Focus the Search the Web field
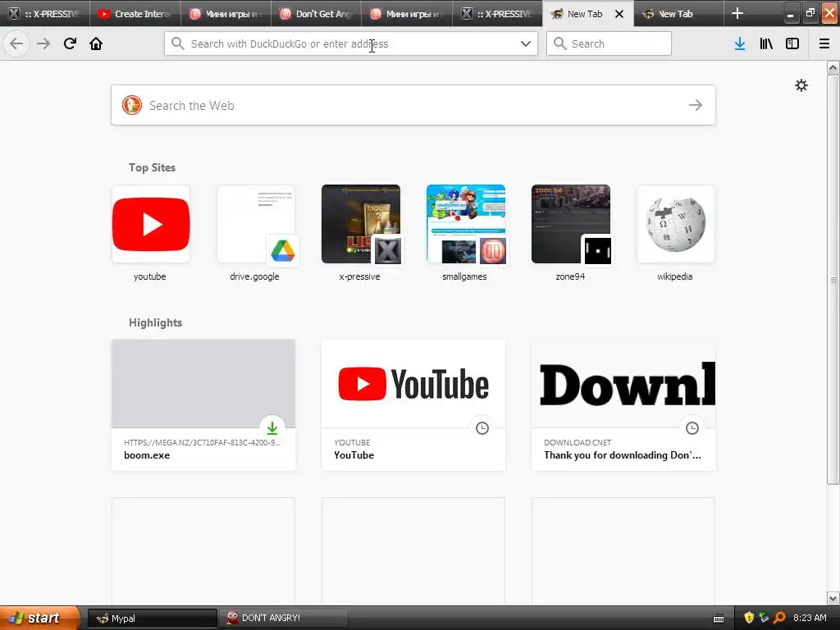840x630 pixels. (413, 105)
